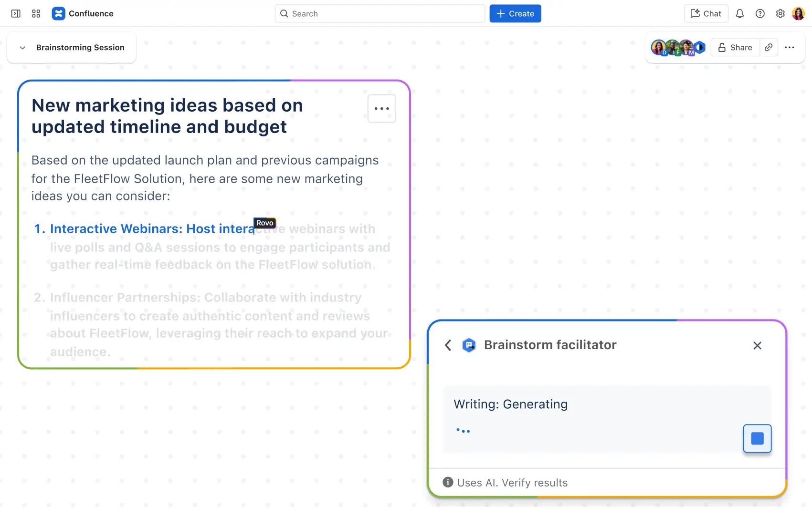Click the Confluence logo icon
Image resolution: width=812 pixels, height=528 pixels.
[x=58, y=14]
